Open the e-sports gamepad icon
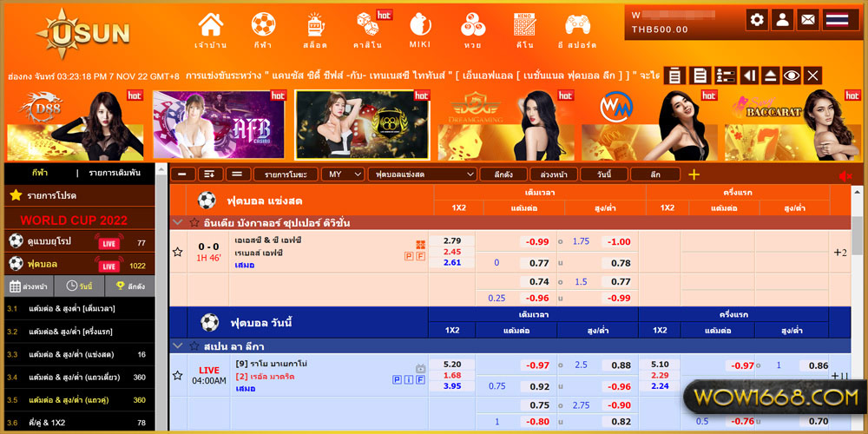This screenshot has height=434, width=868. 577,25
